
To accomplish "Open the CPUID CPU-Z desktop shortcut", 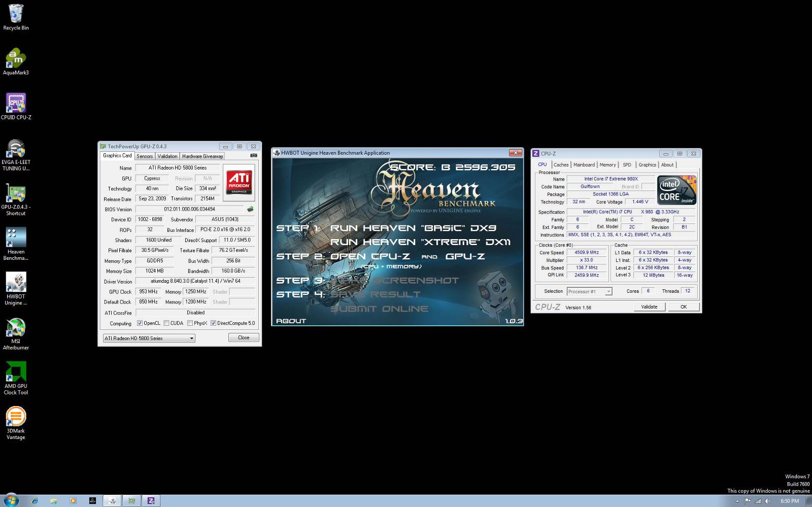I will (16, 107).
